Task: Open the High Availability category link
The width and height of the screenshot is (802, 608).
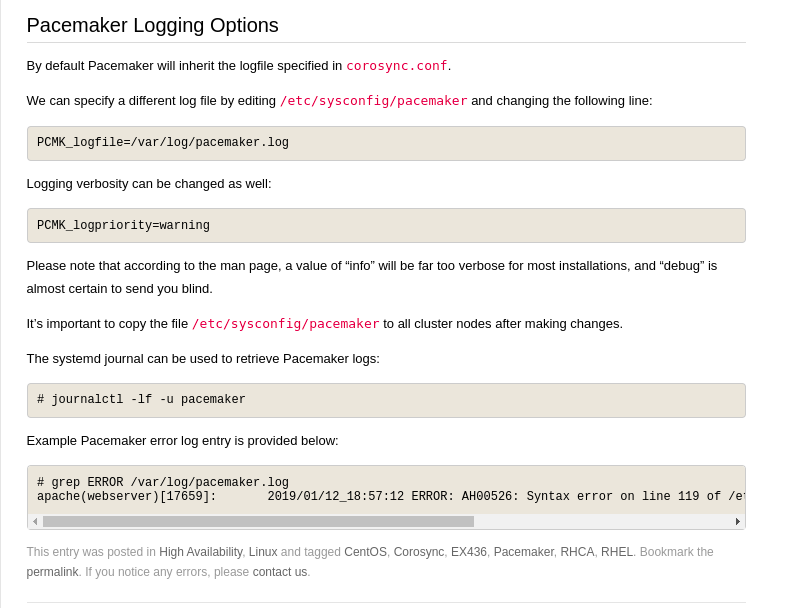Action: [200, 552]
